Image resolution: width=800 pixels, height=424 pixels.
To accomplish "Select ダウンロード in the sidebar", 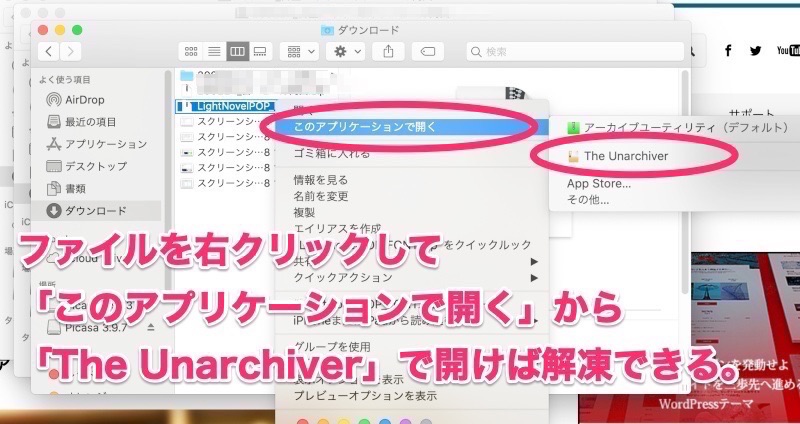I will pyautogui.click(x=96, y=211).
